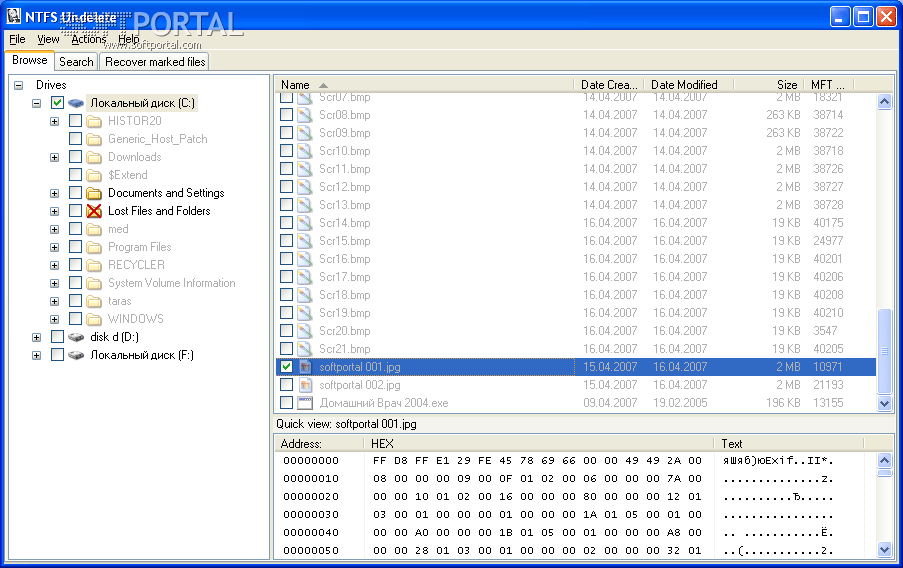Viewport: 903px width, 568px height.
Task: Expand the Documents and Settings node
Action: pos(54,194)
